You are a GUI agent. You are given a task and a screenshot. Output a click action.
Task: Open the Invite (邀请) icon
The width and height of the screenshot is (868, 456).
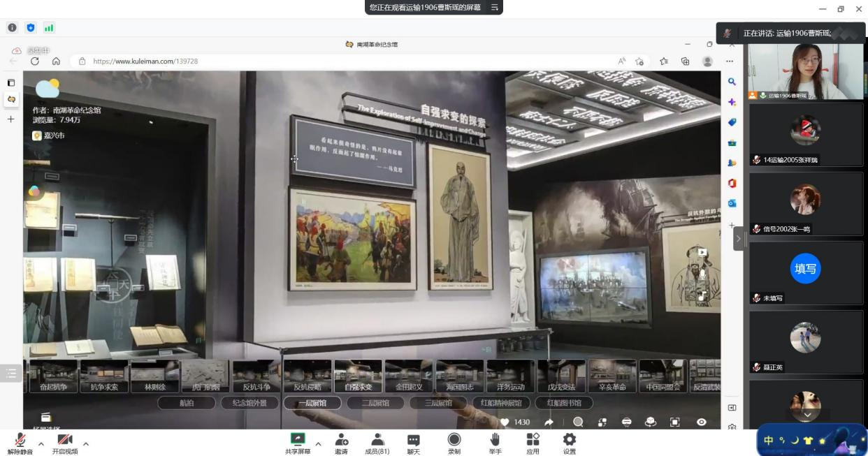tap(341, 440)
